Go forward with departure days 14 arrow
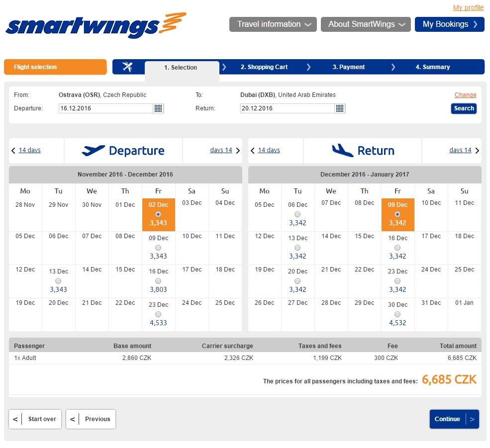This screenshot has width=490, height=448. pos(238,151)
